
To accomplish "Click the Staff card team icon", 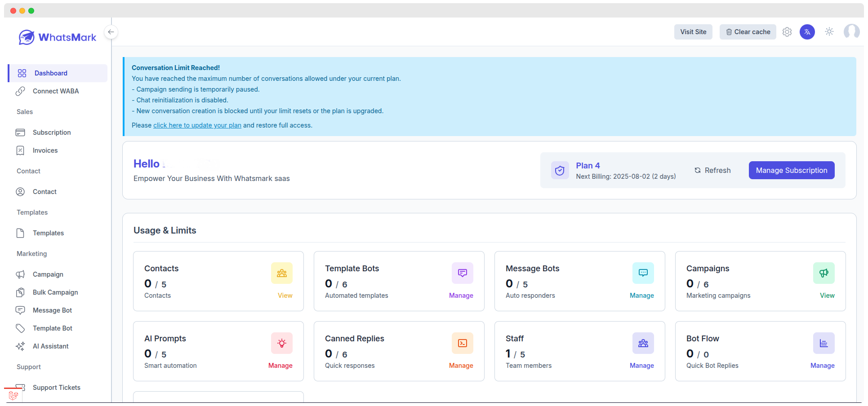I will point(643,343).
